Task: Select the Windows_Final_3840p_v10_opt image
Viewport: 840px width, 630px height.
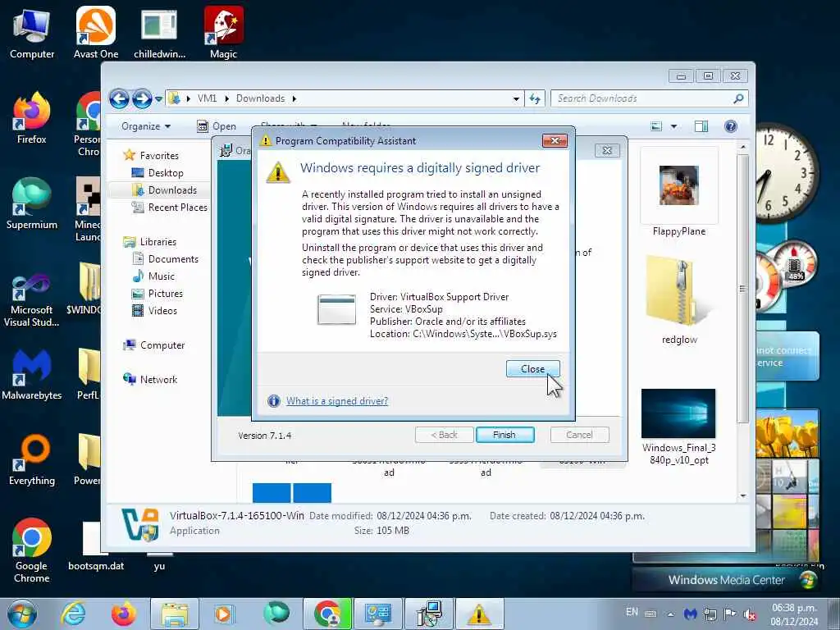Action: [x=678, y=427]
